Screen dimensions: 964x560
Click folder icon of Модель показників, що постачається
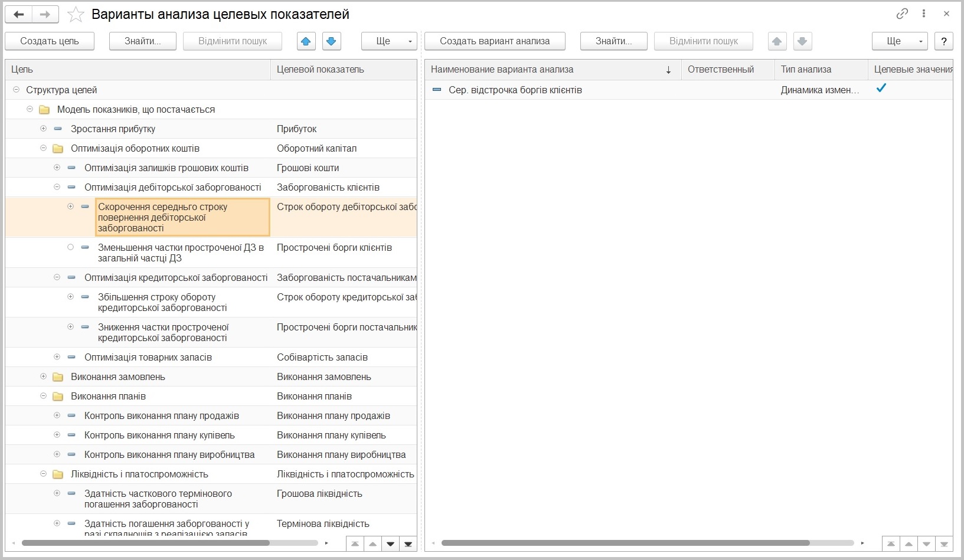tap(44, 110)
